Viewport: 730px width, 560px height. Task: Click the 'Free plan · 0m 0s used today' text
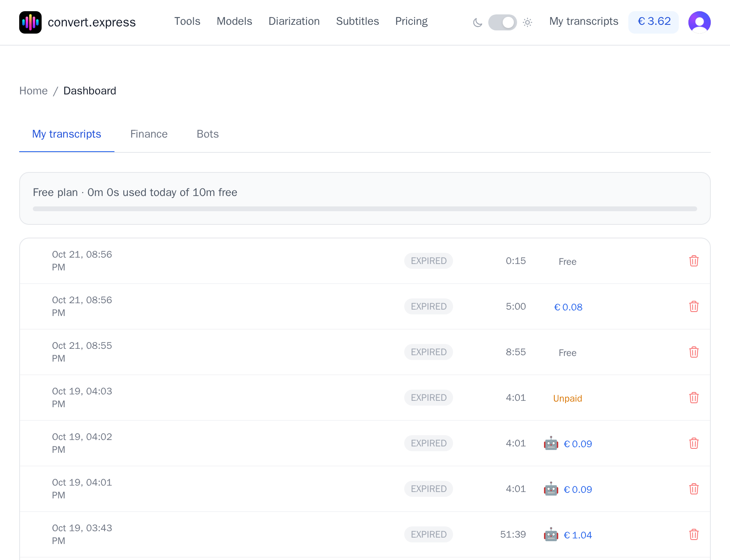point(135,192)
